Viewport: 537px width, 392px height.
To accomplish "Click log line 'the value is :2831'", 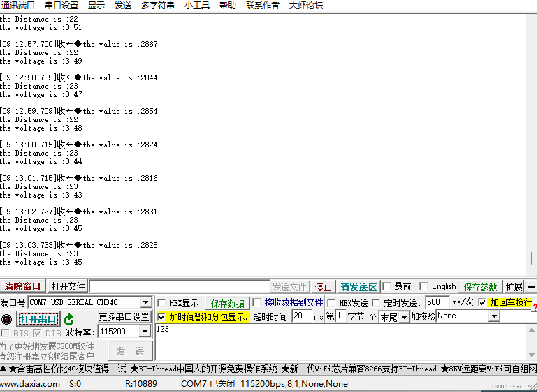I will click(x=120, y=212).
